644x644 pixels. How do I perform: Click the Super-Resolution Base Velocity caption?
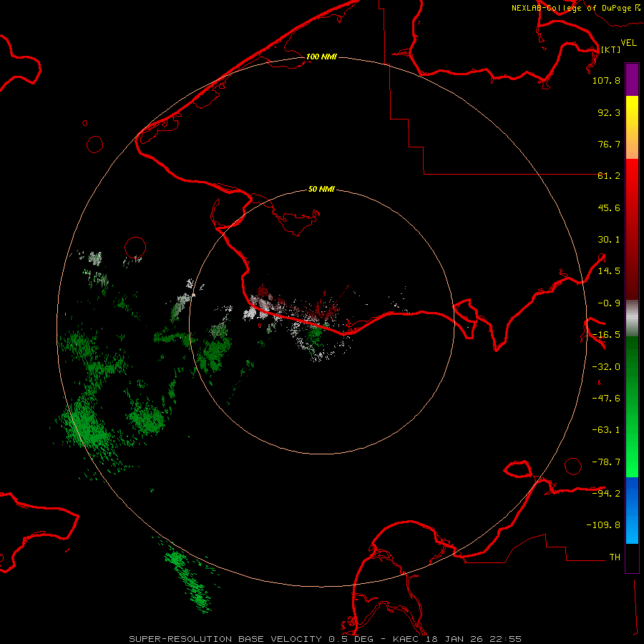click(x=326, y=639)
